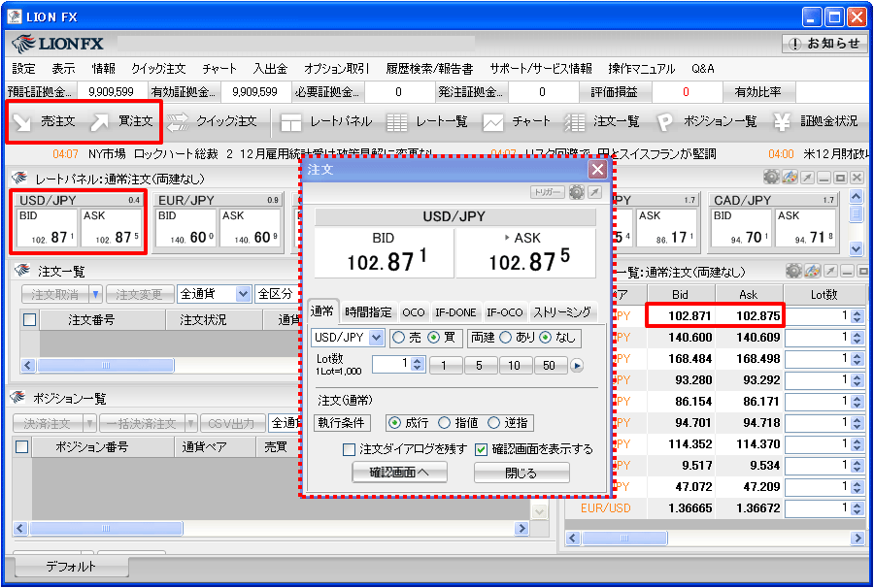The width and height of the screenshot is (874, 588).
Task: Set lot size with the 50 preset button
Action: tap(549, 366)
